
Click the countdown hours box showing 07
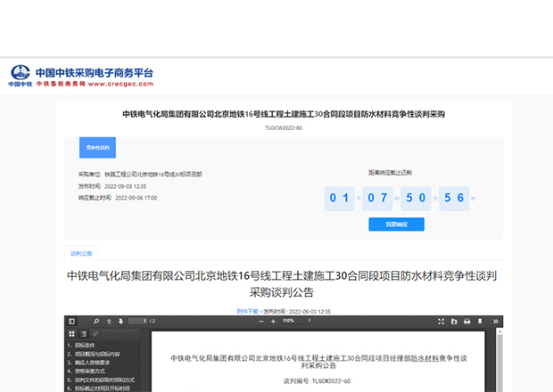[377, 199]
